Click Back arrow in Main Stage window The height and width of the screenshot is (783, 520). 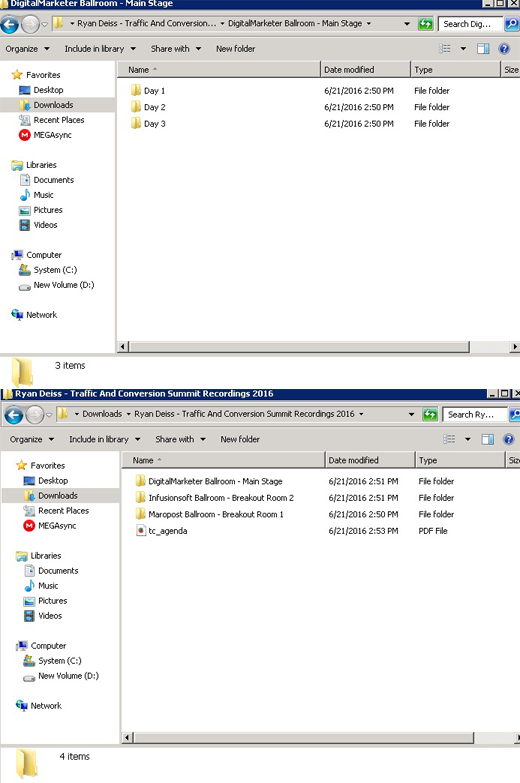pos(9,24)
